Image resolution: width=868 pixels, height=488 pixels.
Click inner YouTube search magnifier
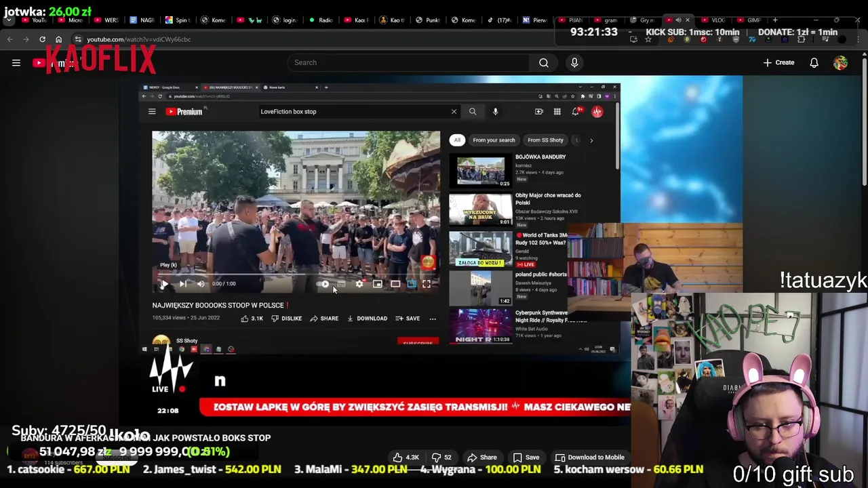(x=473, y=112)
